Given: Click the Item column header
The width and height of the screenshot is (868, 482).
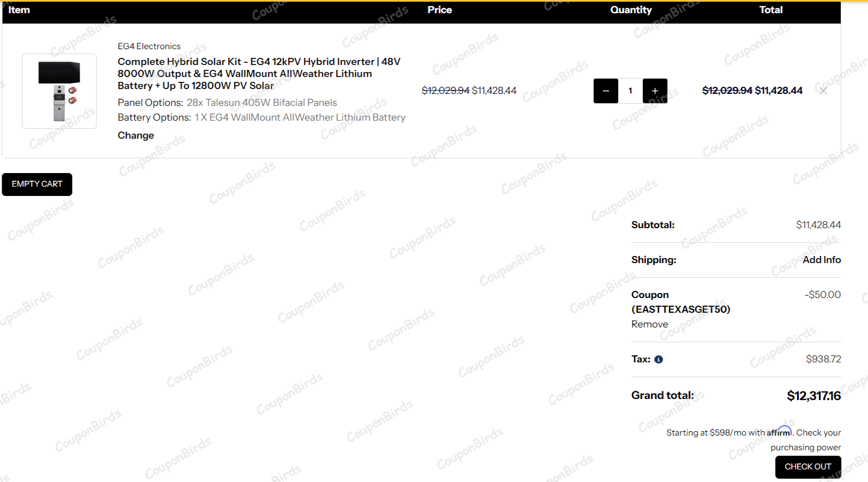Looking at the screenshot, I should (x=19, y=10).
